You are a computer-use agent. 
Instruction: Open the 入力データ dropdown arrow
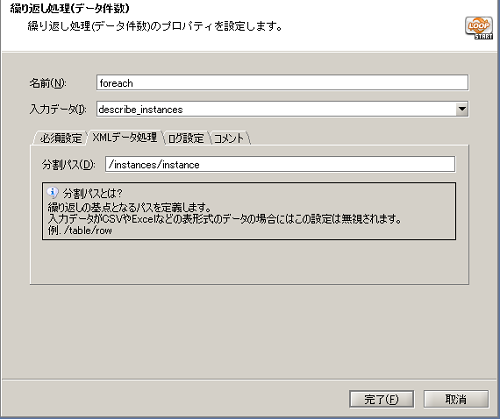[x=462, y=109]
